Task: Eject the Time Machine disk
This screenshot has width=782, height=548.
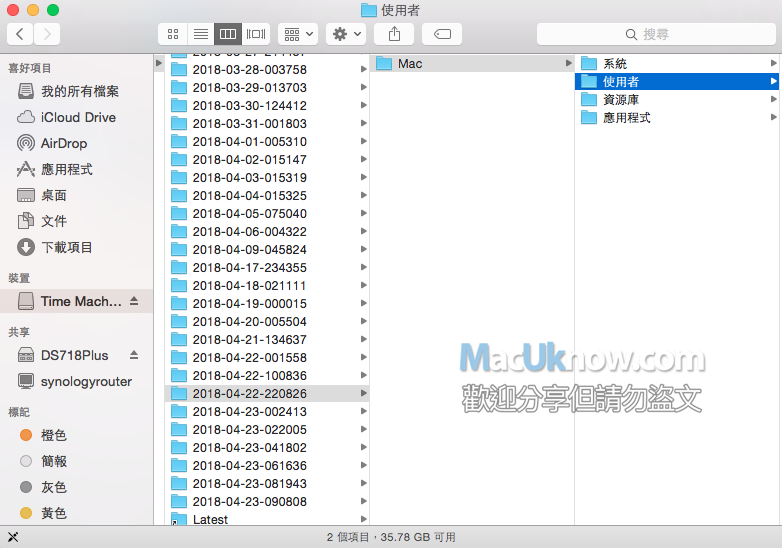Action: tap(134, 301)
